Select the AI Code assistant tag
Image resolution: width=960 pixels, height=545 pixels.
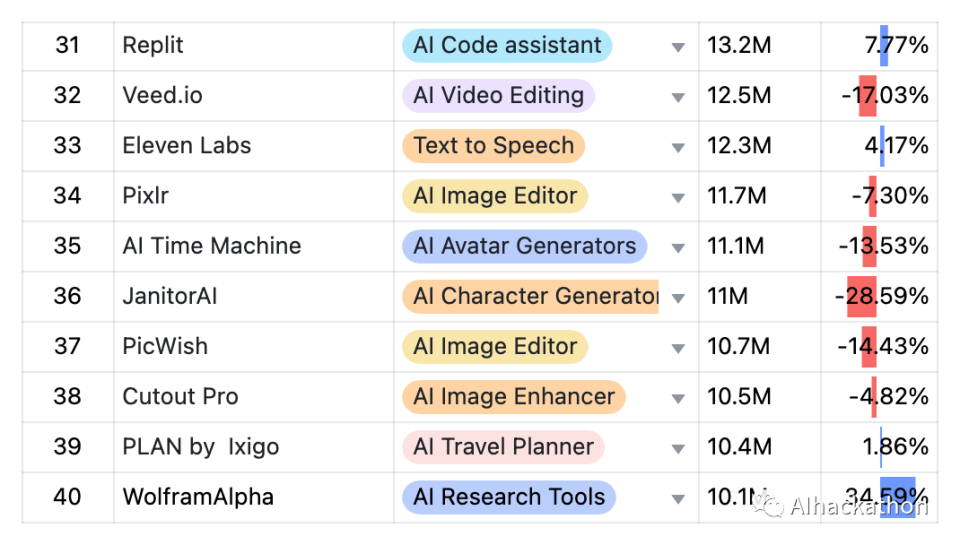click(506, 46)
